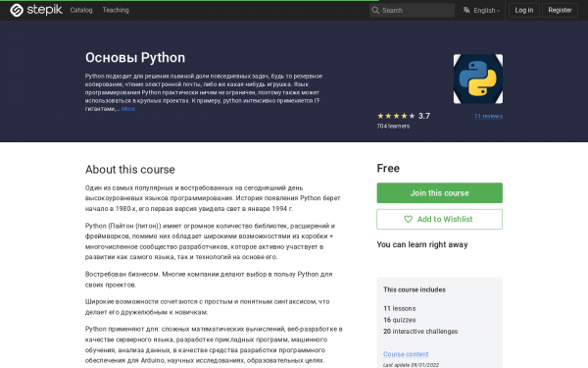Open the Teaching menu item
The height and width of the screenshot is (368, 588).
tap(116, 10)
